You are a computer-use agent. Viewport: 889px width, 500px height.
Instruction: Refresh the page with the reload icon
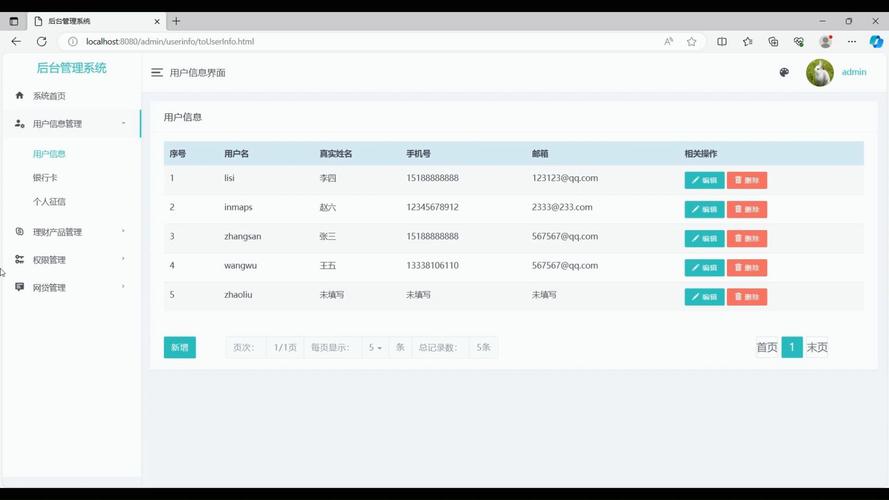pyautogui.click(x=42, y=42)
